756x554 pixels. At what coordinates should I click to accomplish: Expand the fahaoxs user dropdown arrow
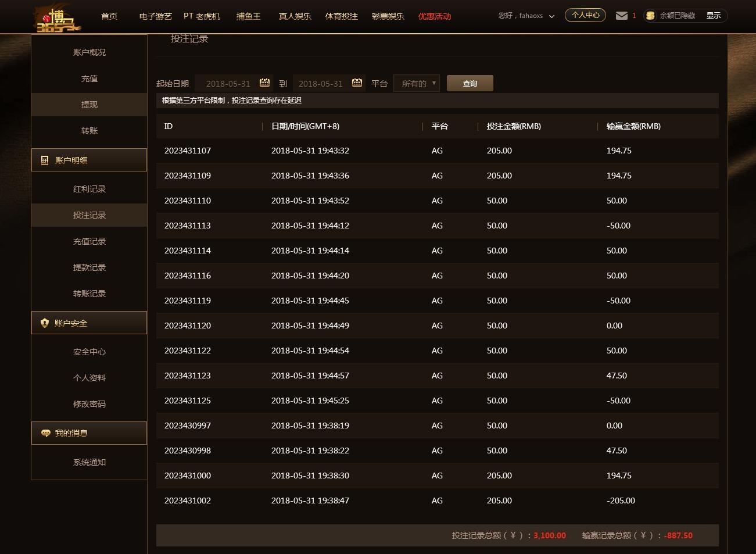tap(551, 16)
